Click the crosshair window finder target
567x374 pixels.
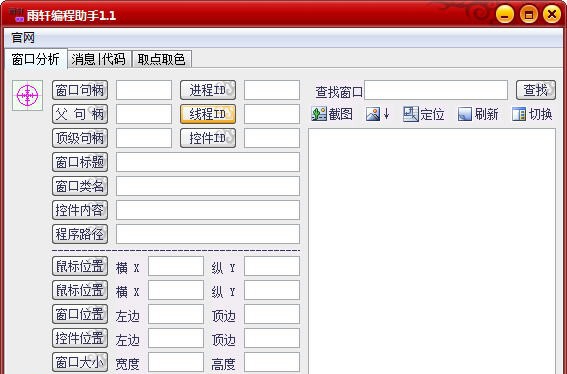click(27, 95)
